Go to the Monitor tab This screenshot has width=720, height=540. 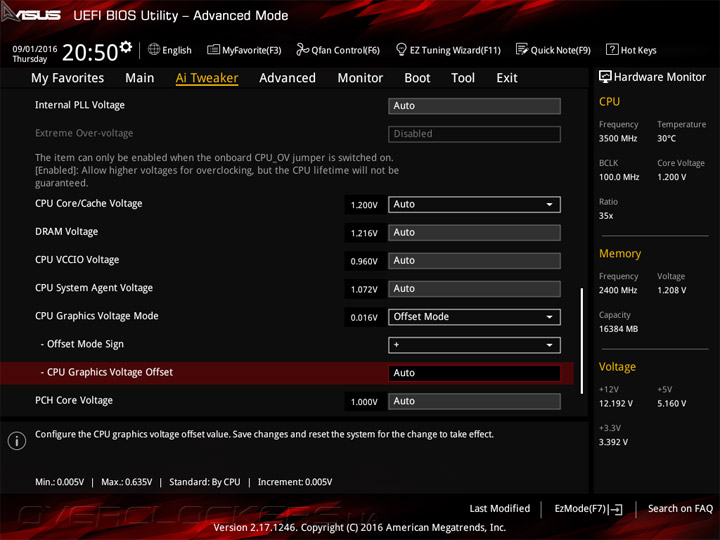pyautogui.click(x=360, y=78)
